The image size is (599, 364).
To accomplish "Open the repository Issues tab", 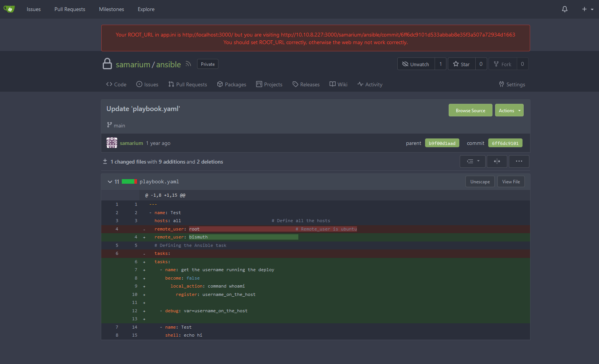I will point(147,84).
